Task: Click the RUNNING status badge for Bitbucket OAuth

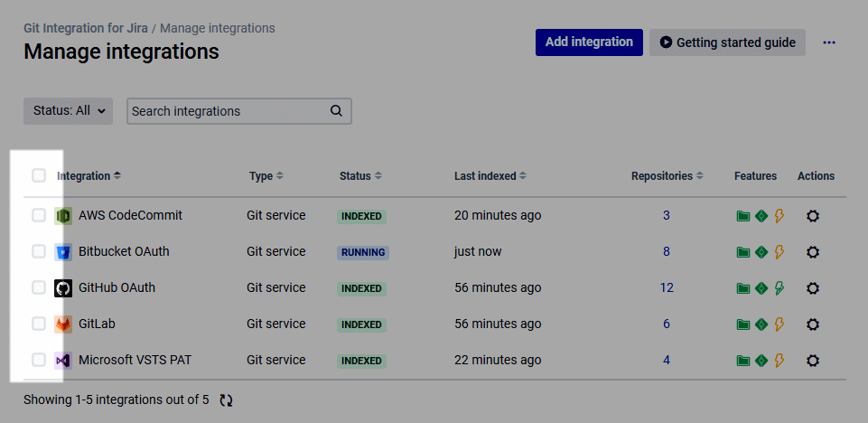Action: coord(363,252)
